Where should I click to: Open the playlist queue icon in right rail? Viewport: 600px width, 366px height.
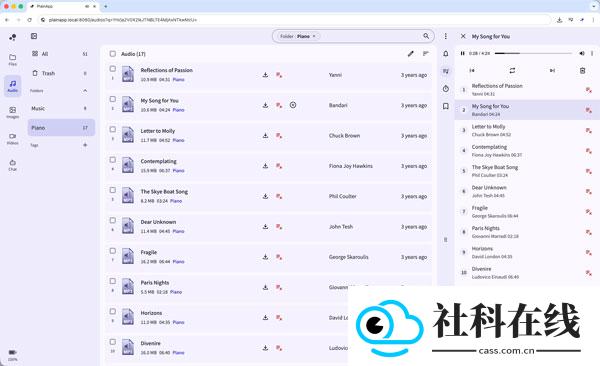pyautogui.click(x=446, y=71)
